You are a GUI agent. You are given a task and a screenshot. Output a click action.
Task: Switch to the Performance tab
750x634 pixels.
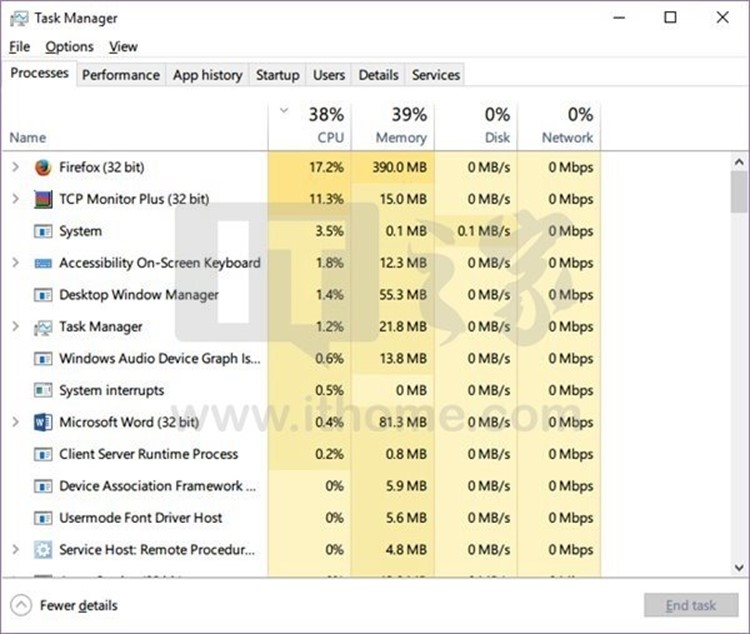pos(120,75)
